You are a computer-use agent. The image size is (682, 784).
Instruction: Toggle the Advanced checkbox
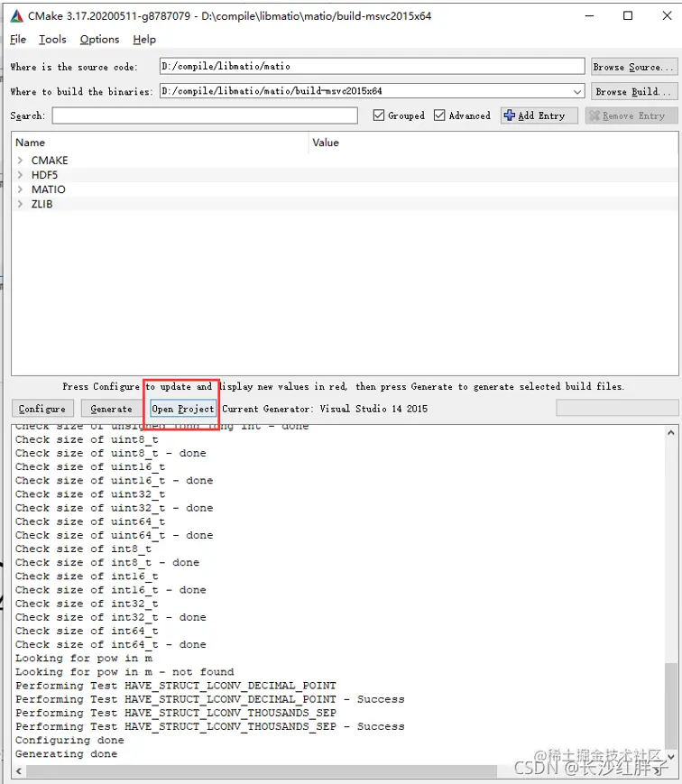[x=462, y=115]
